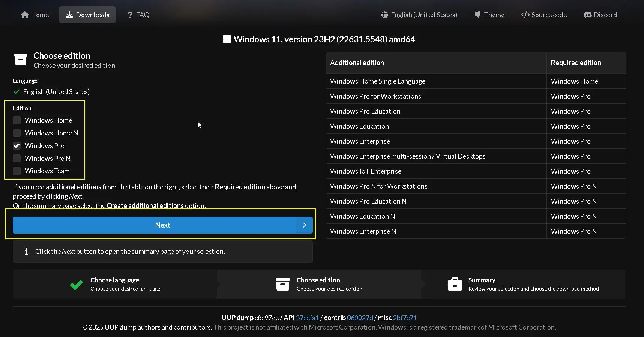Click the Downloads arrow icon
The width and height of the screenshot is (644, 337).
click(69, 15)
